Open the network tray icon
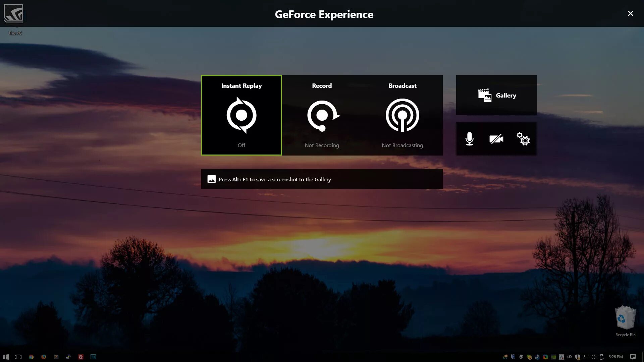Image resolution: width=644 pixels, height=362 pixels. (x=586, y=357)
